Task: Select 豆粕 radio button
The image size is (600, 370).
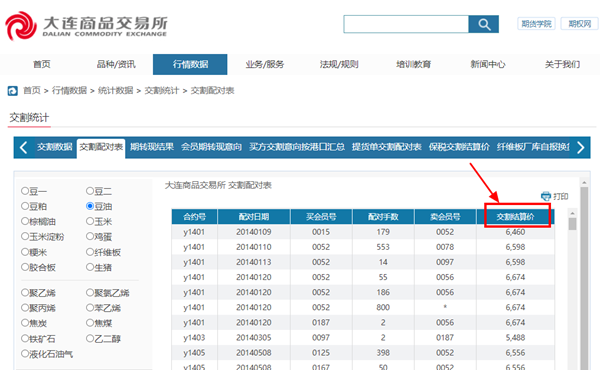Action: coord(25,206)
